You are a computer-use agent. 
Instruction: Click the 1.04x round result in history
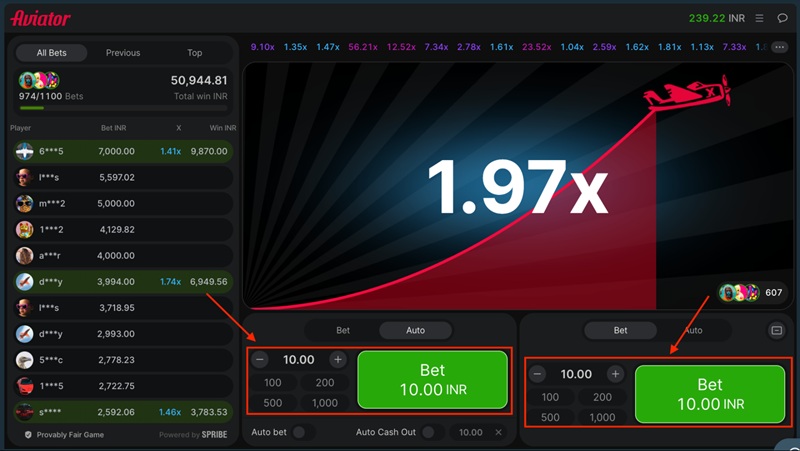tap(572, 47)
